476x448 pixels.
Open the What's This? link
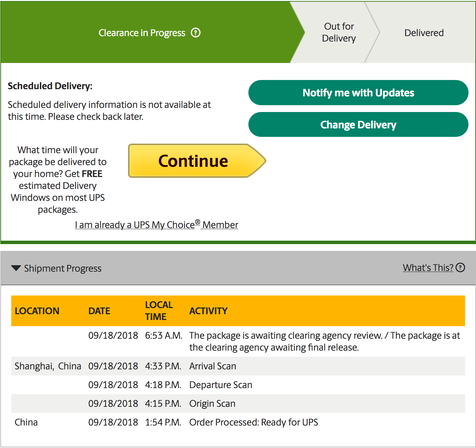(428, 268)
